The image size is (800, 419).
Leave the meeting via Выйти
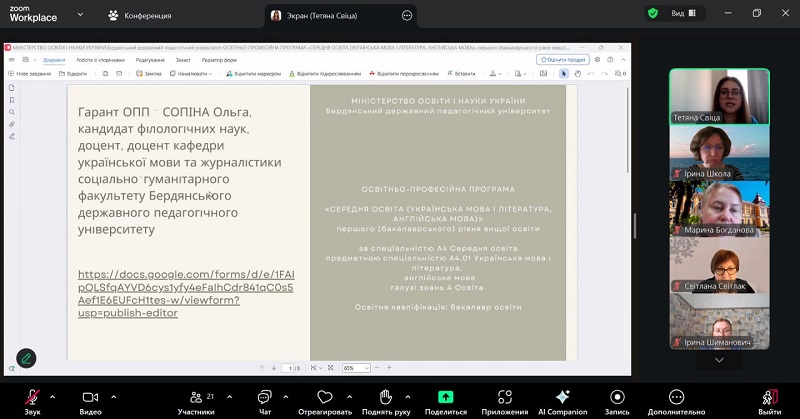[x=768, y=396]
